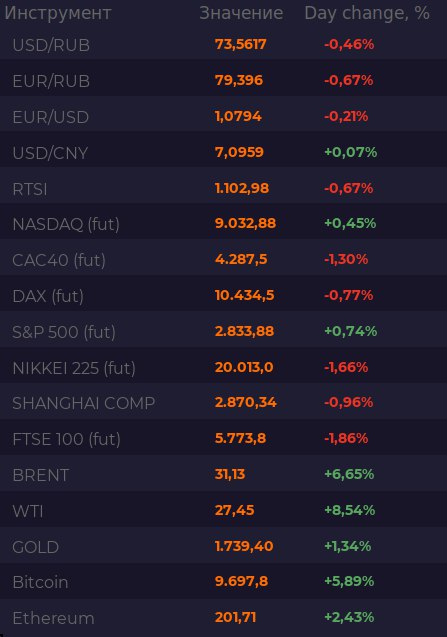Viewport: 447px width, 637px height.
Task: Open the SHANGHAI COMP index
Action: [x=224, y=403]
